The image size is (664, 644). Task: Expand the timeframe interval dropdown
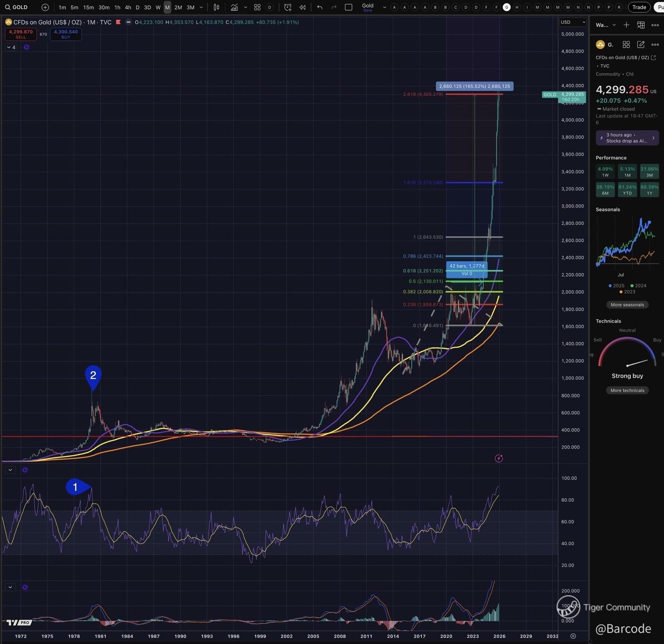click(201, 7)
